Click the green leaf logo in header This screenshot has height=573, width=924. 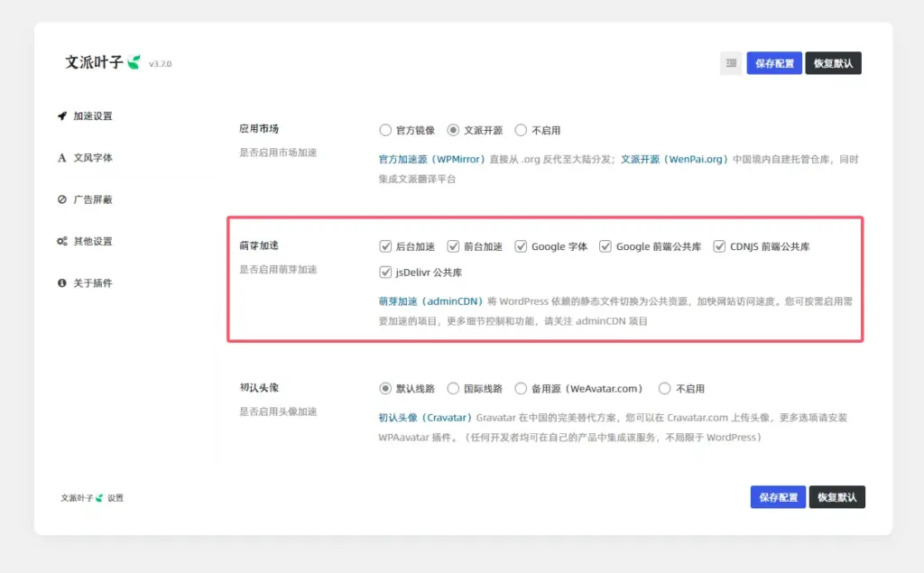click(134, 62)
